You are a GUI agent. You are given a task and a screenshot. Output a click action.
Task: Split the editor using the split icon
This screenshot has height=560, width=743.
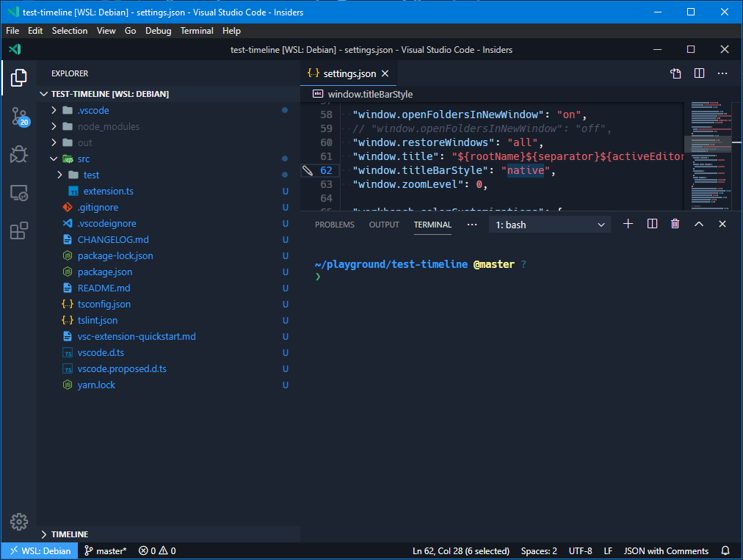click(698, 73)
